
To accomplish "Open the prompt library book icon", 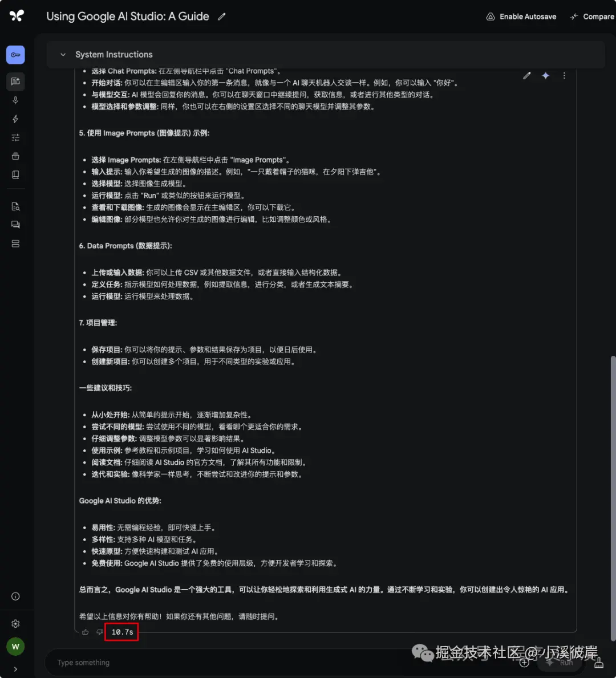I will click(x=15, y=174).
